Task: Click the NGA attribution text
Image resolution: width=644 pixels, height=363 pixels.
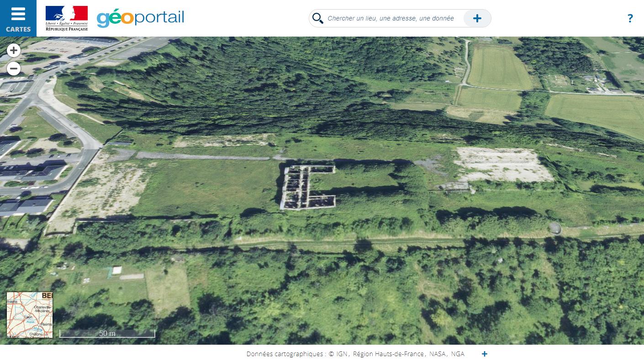Action: (458, 354)
